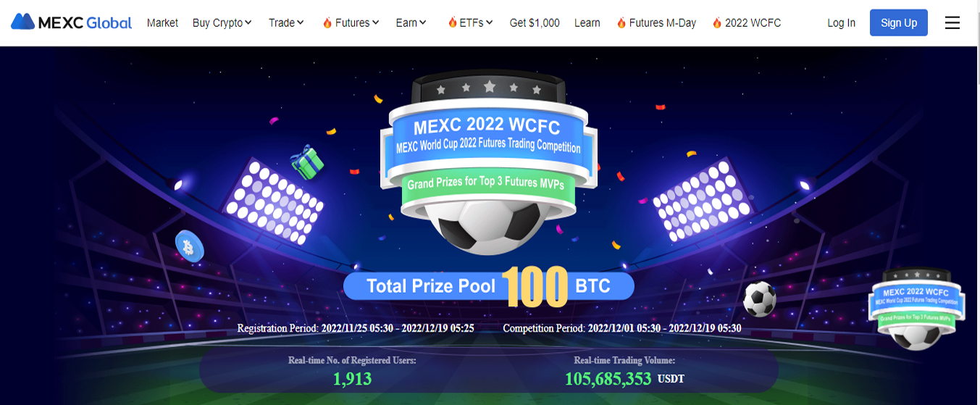Click the flame icon beside ETFs
The width and height of the screenshot is (980, 405).
click(x=453, y=23)
